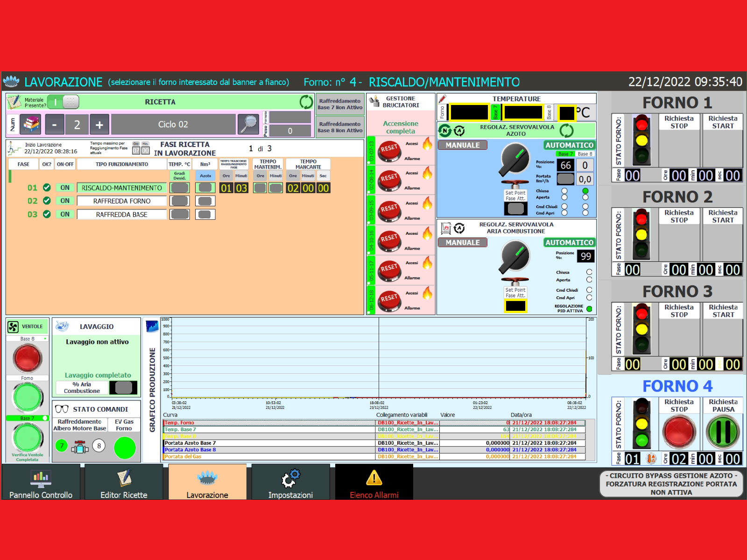Open the Editor Ricette tab
747x560 pixels.
click(124, 483)
